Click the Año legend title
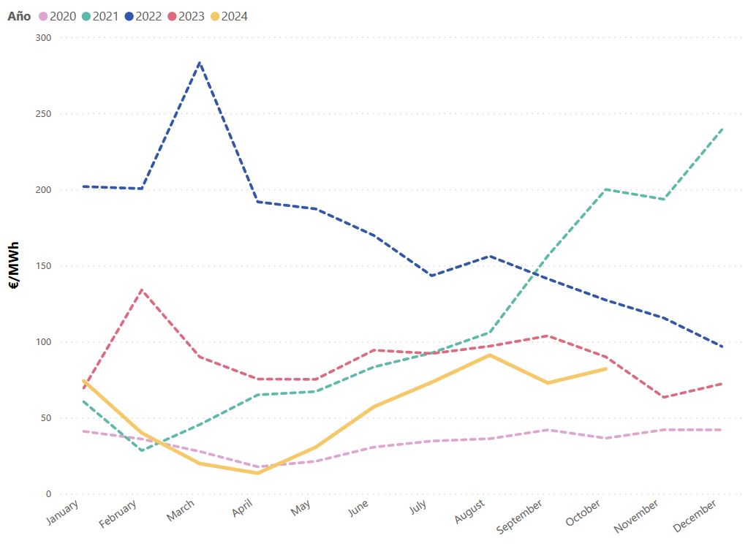This screenshot has height=560, width=748. [x=19, y=16]
